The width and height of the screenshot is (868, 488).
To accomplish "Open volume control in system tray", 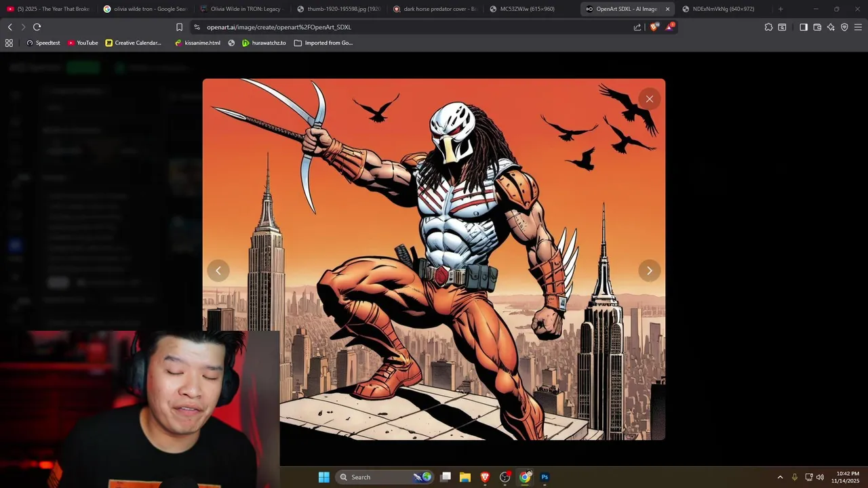I will 820,477.
